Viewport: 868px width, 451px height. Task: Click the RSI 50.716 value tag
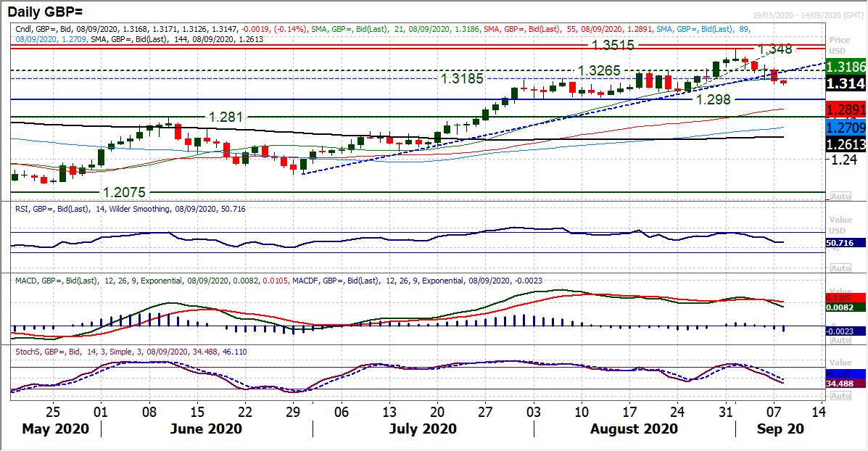click(845, 242)
